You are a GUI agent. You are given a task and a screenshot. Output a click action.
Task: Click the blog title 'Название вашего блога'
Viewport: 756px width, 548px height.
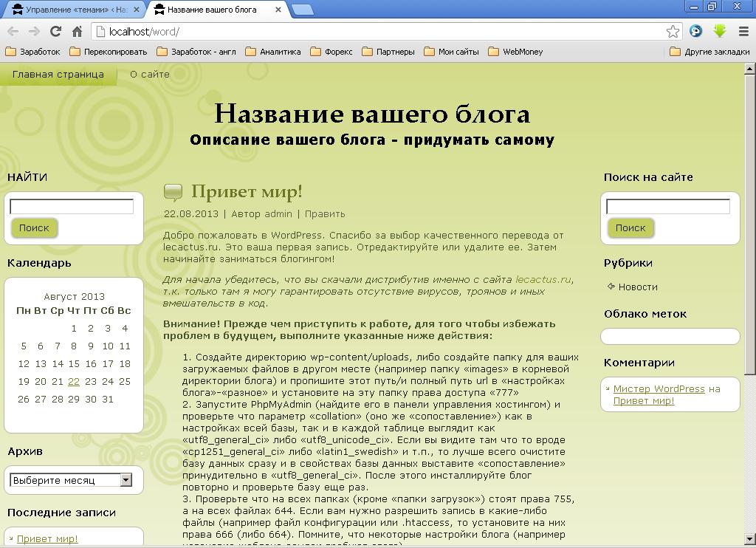pyautogui.click(x=372, y=114)
